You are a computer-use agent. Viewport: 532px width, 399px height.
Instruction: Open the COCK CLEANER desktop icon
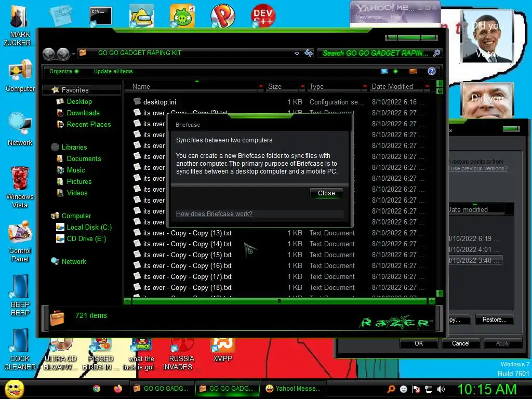coord(20,350)
